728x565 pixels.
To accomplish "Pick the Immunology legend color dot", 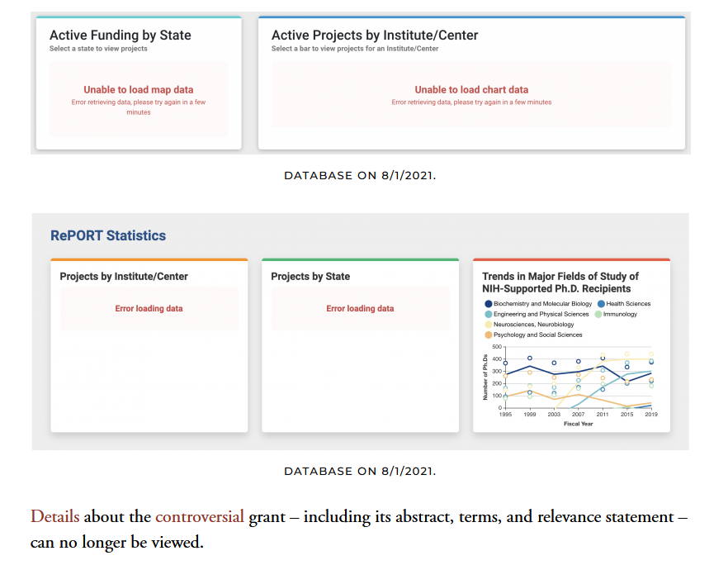I will 598,314.
